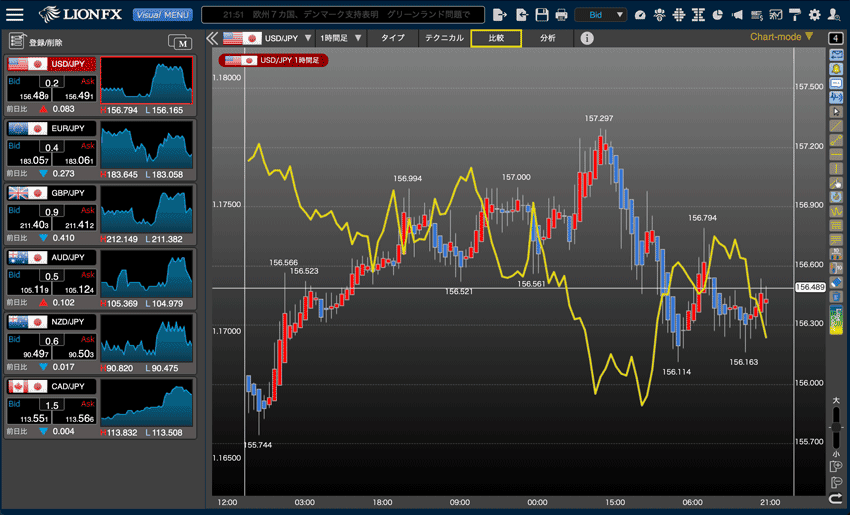Image resolution: width=850 pixels, height=515 pixels.
Task: Click the megaphone announcements icon
Action: pos(737,15)
